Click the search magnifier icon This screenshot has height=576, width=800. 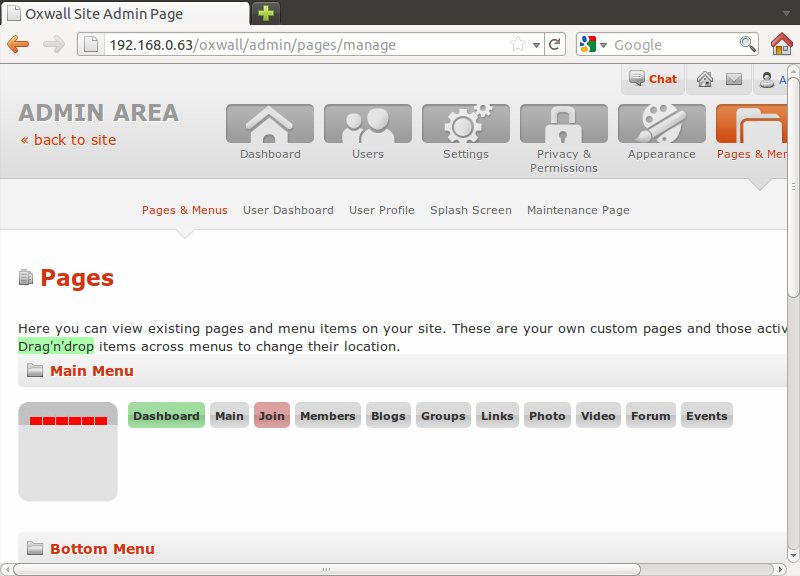(x=748, y=44)
